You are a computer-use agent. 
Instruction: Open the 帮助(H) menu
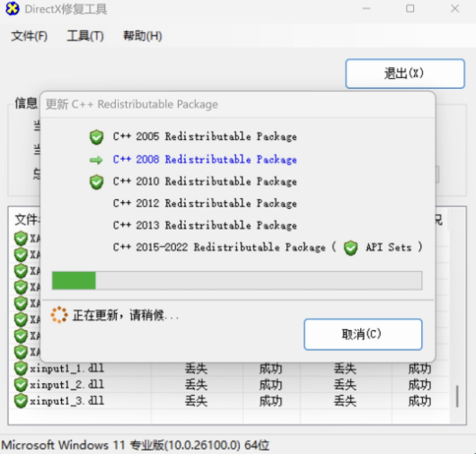tap(143, 36)
